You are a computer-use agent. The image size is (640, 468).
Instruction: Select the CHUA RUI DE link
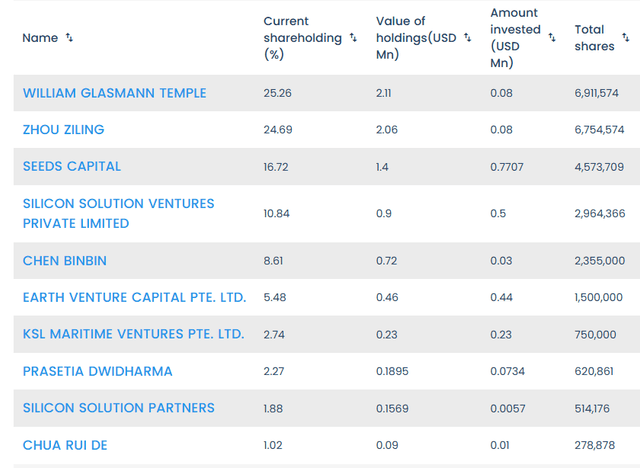[x=66, y=445]
